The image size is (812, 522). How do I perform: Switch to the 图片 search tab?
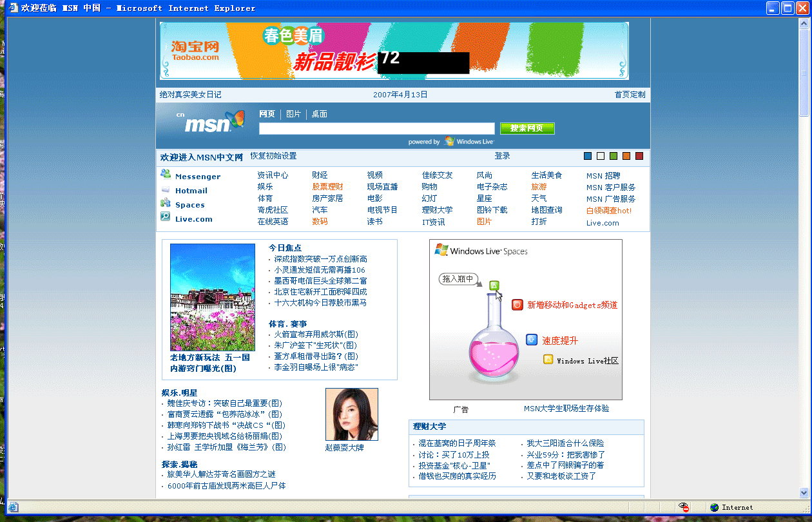(294, 114)
